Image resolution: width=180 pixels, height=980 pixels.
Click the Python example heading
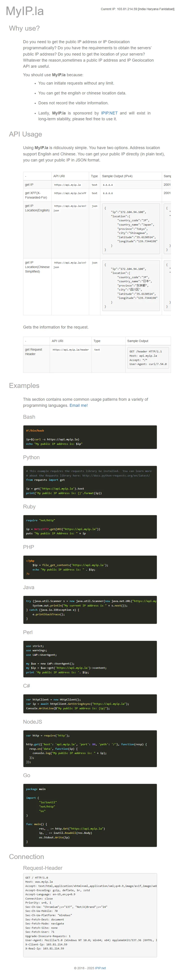[31, 457]
